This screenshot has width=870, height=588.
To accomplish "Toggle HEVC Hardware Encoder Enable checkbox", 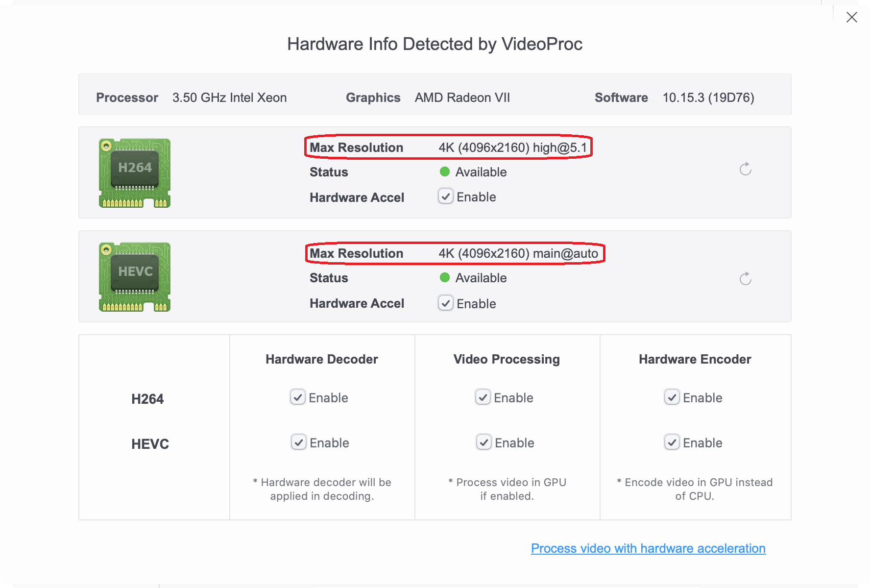I will pyautogui.click(x=672, y=442).
